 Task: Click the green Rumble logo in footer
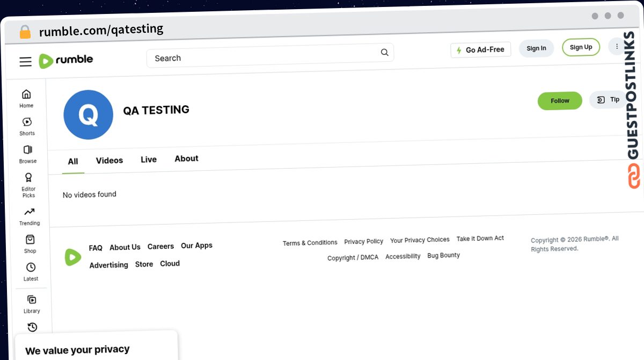[73, 257]
